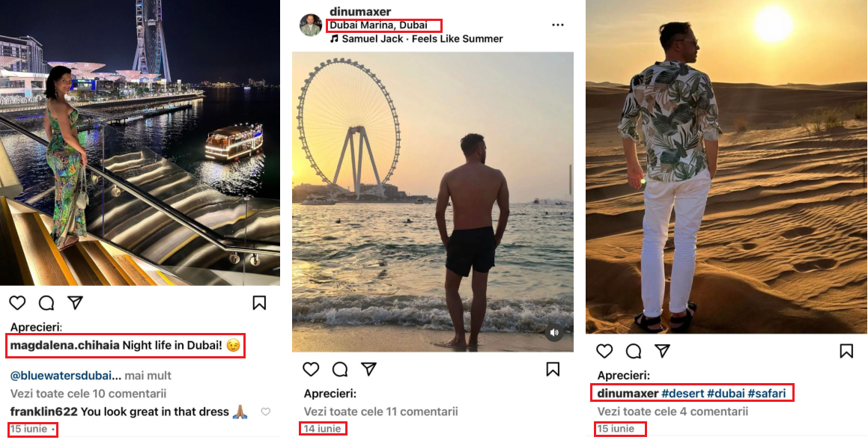Comment on the Dubai Marina beach post

point(340,369)
